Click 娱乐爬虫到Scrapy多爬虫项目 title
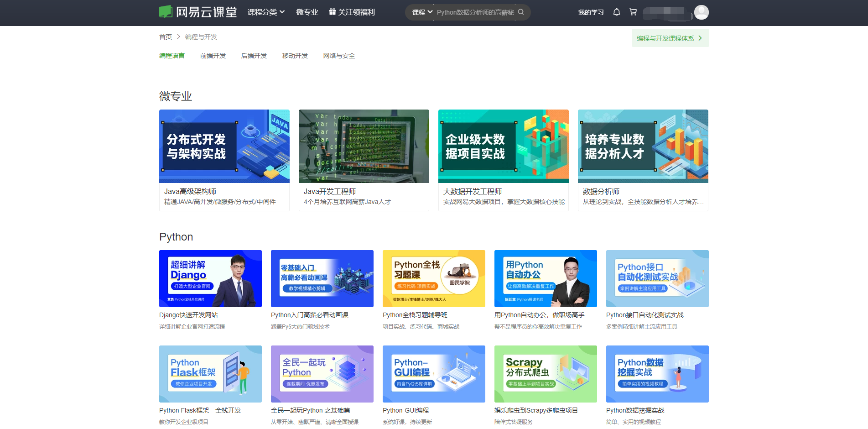This screenshot has width=868, height=429. (x=536, y=410)
